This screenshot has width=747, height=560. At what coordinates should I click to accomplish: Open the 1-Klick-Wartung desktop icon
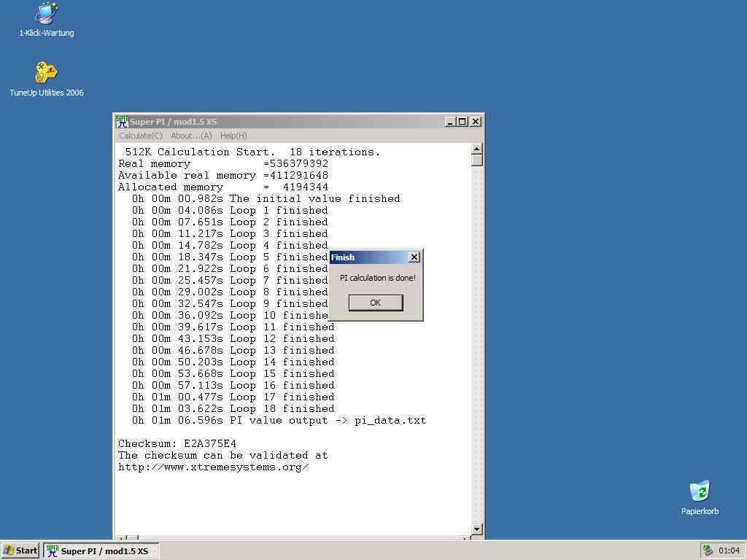(46, 20)
